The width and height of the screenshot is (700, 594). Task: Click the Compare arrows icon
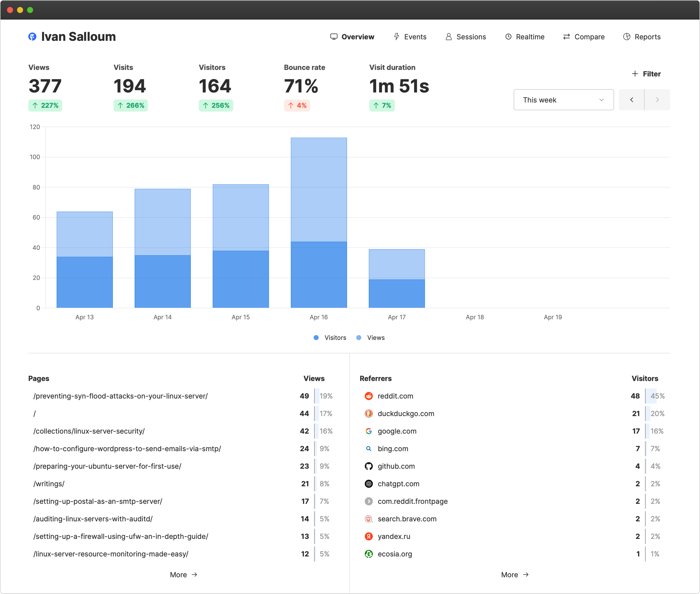[x=566, y=37]
